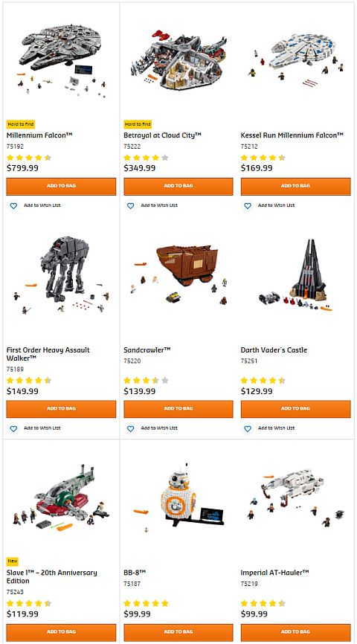Click heart icon under First Order Heavy Assault Walker
The image size is (357, 644).
[13, 428]
